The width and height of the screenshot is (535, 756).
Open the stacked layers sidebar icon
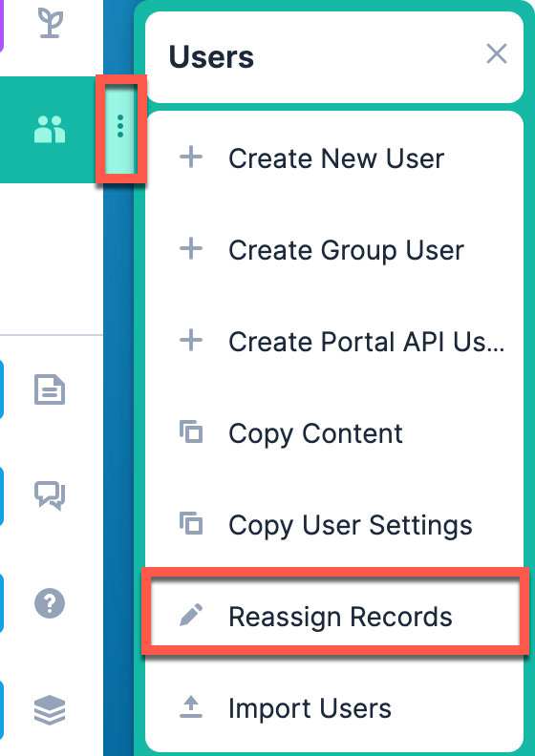[x=50, y=710]
